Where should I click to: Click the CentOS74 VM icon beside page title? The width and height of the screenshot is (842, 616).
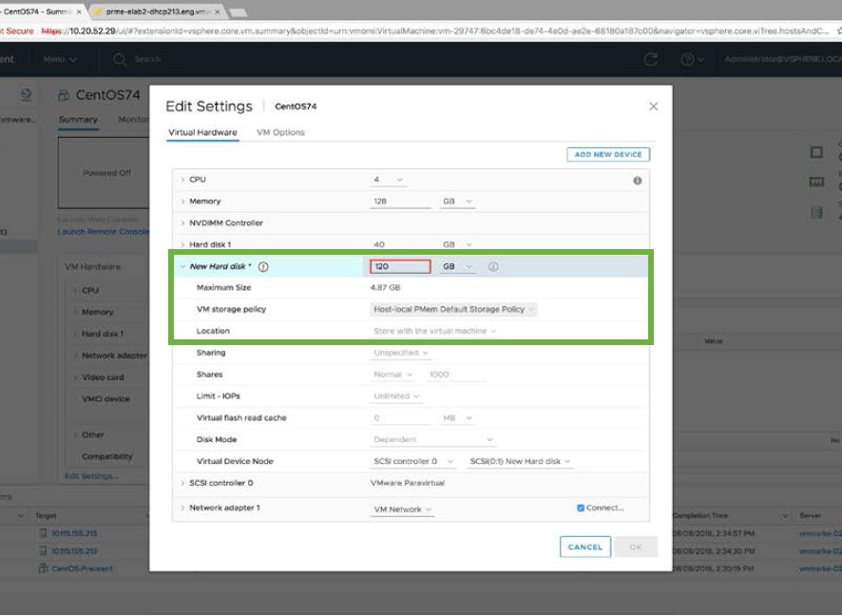(x=64, y=96)
